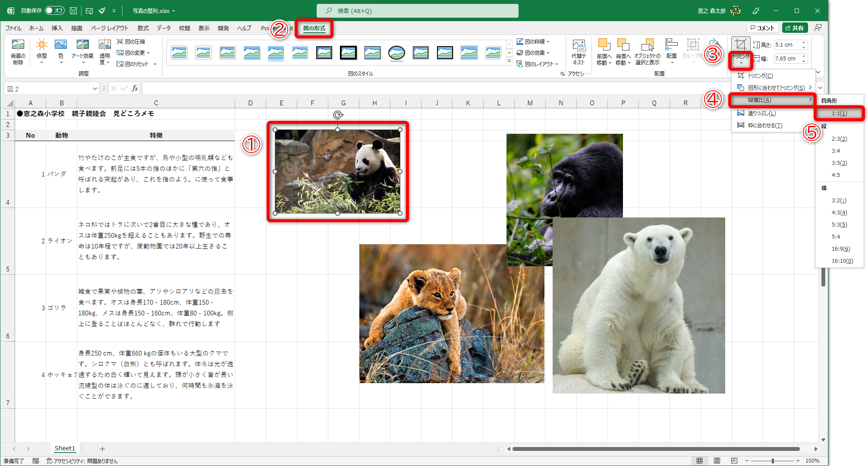
Task: Select 1:1(1) aspect ratio from the menu
Action: 839,113
